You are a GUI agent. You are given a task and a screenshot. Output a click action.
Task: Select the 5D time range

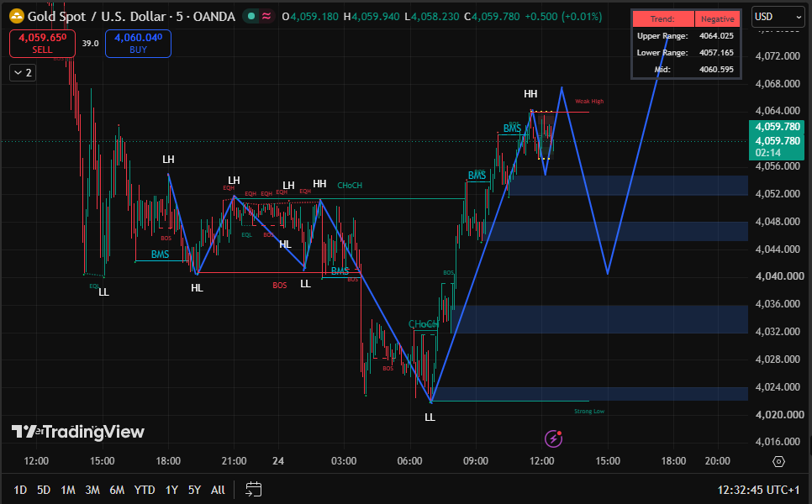pyautogui.click(x=44, y=490)
